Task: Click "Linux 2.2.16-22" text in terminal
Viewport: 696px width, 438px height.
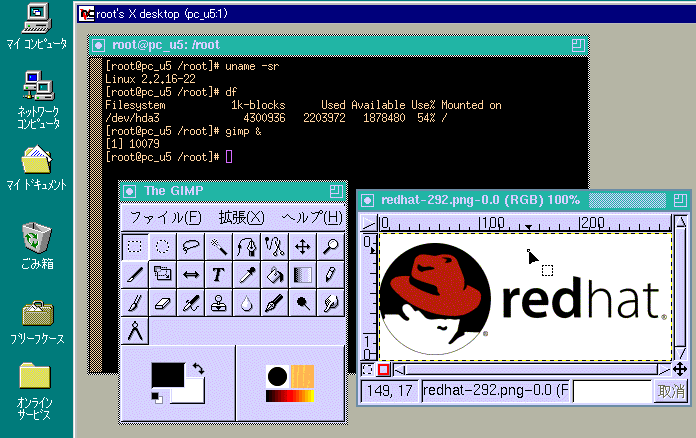Action: tap(150, 79)
